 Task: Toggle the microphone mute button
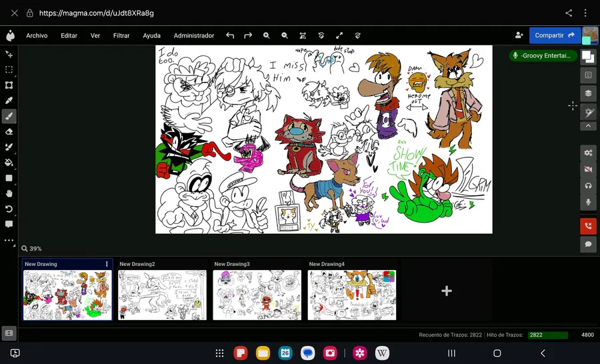pyautogui.click(x=588, y=202)
